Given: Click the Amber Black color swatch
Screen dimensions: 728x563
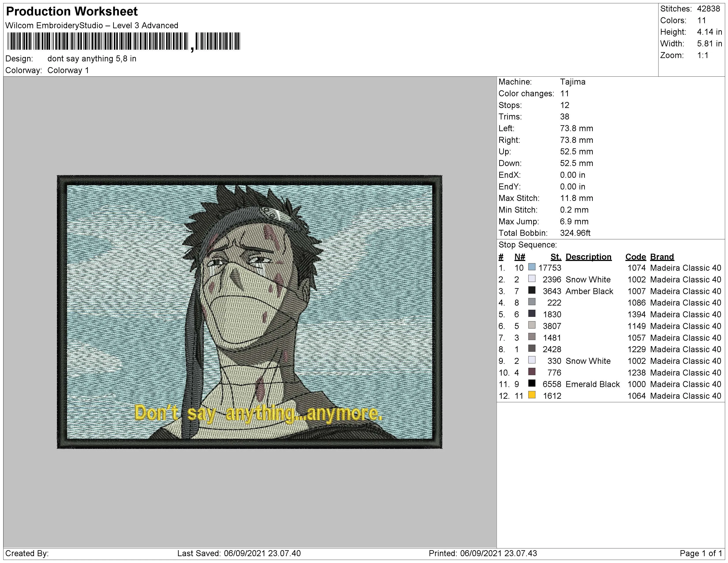Looking at the screenshot, I should click(532, 290).
